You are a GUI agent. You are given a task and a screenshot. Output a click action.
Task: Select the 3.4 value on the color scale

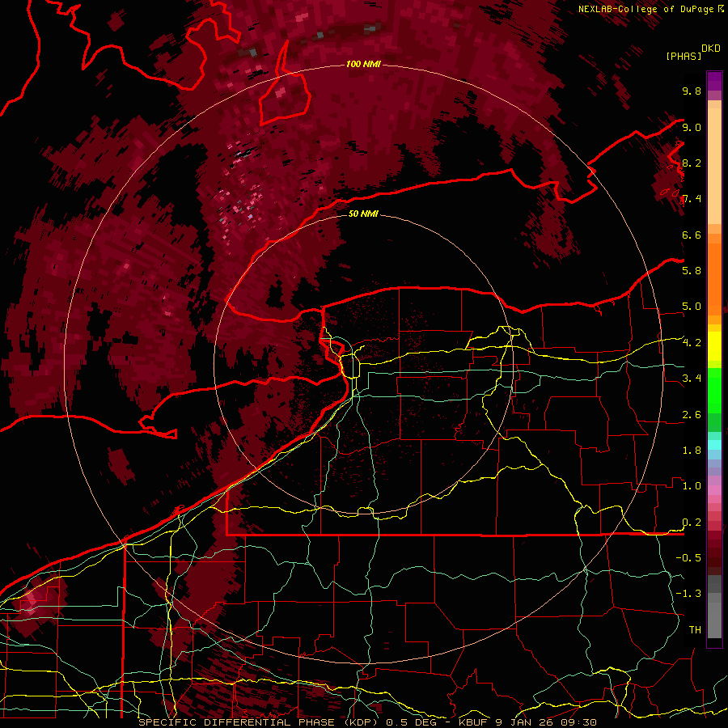click(692, 379)
